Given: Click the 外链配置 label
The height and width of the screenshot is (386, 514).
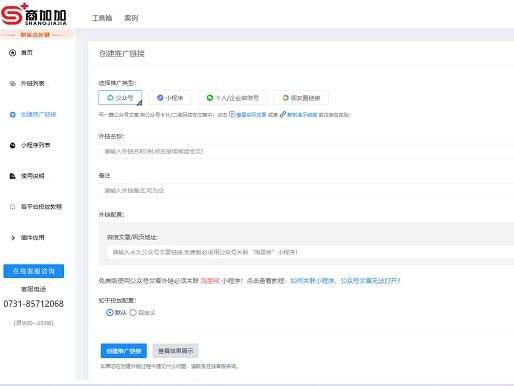Looking at the screenshot, I should [111, 215].
